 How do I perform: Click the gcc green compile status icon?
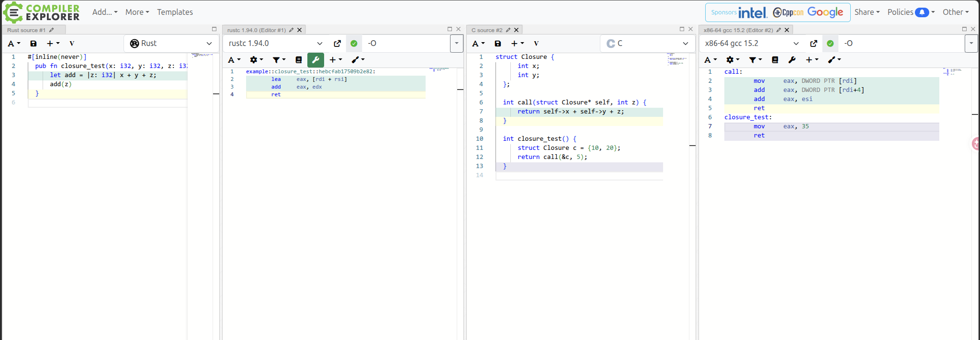[x=830, y=44]
